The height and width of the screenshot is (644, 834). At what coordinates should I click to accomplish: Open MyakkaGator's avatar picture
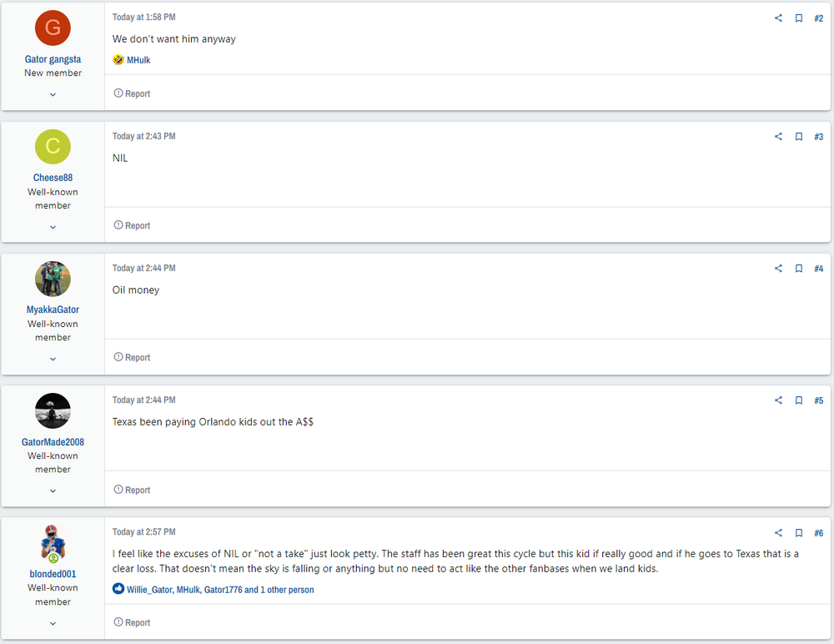[x=53, y=279]
